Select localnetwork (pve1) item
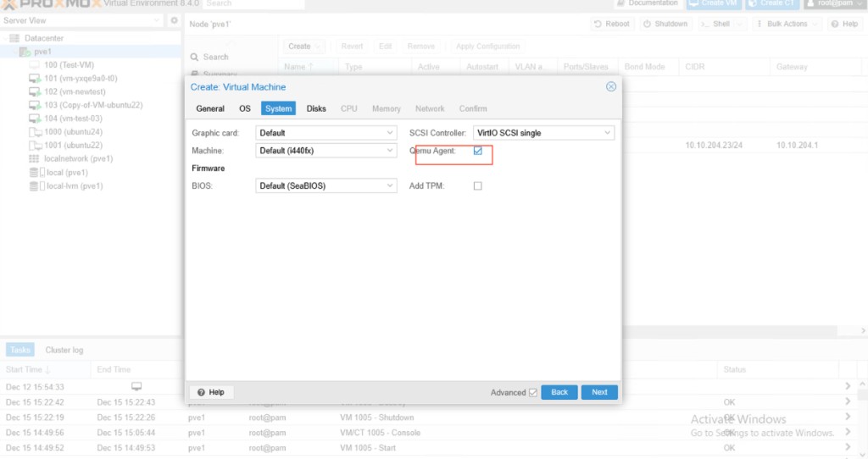 click(78, 158)
